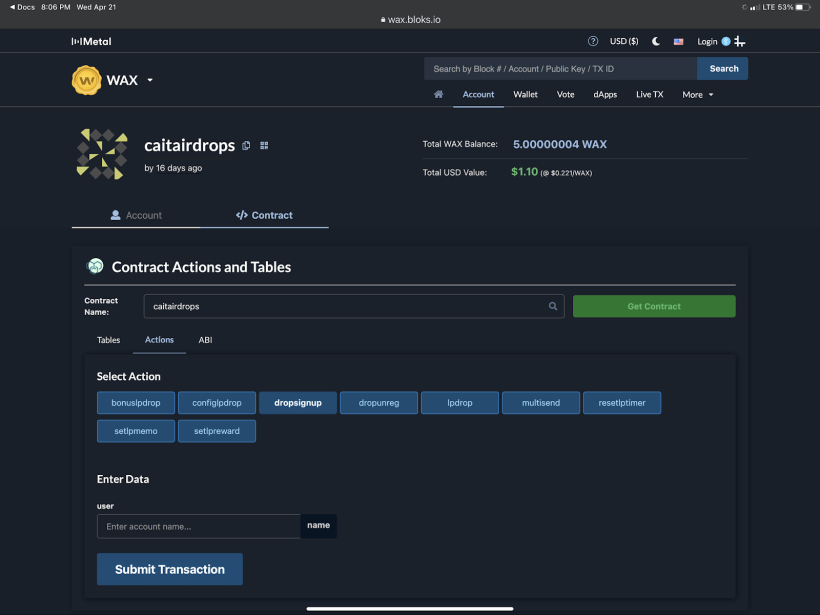Click the Contract Actions and Tables icon
Screen dimensions: 820x615
(95, 266)
